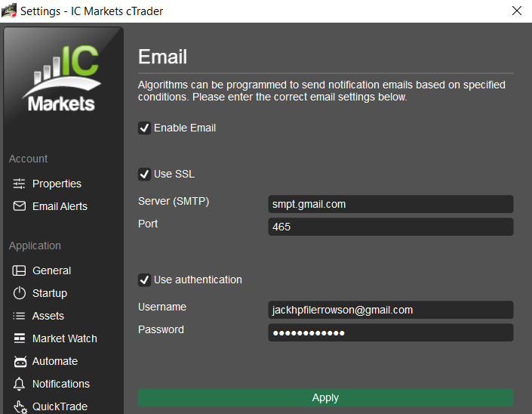Select the Password input field

(x=391, y=332)
